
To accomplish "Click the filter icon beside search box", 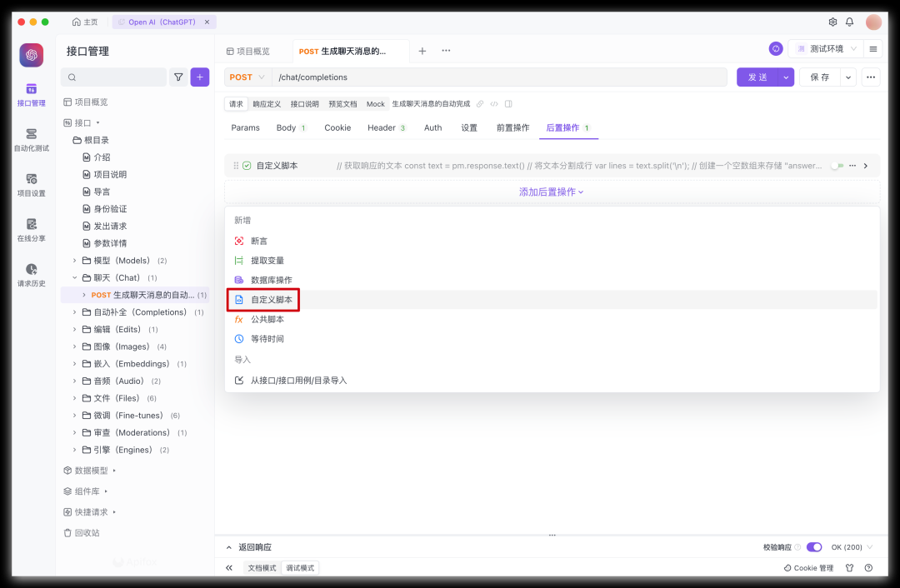I will click(x=178, y=77).
